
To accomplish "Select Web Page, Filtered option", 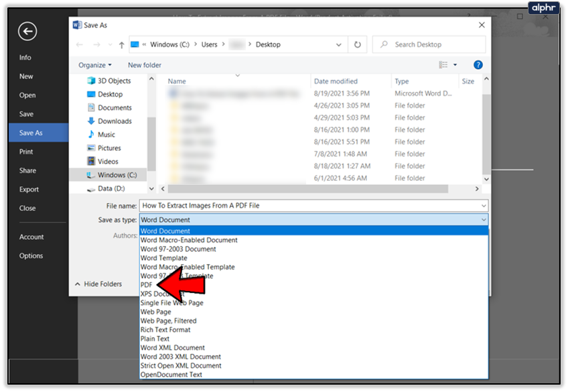I will point(313,320).
